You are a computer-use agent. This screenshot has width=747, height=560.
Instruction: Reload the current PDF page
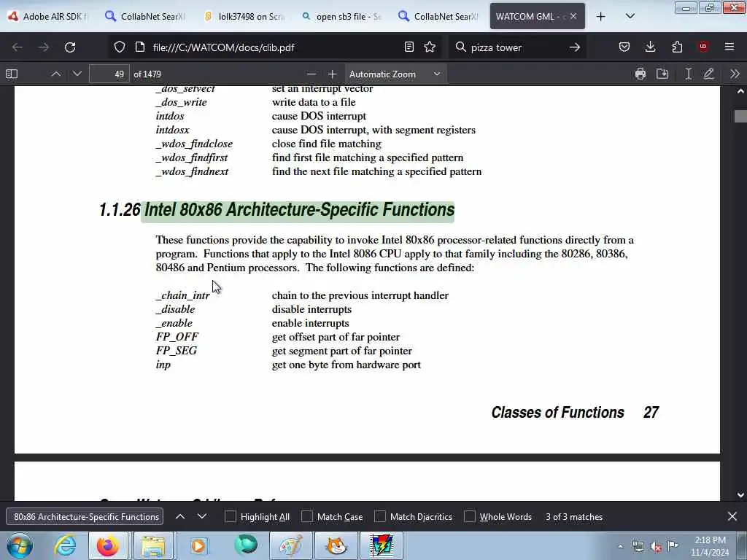point(70,47)
